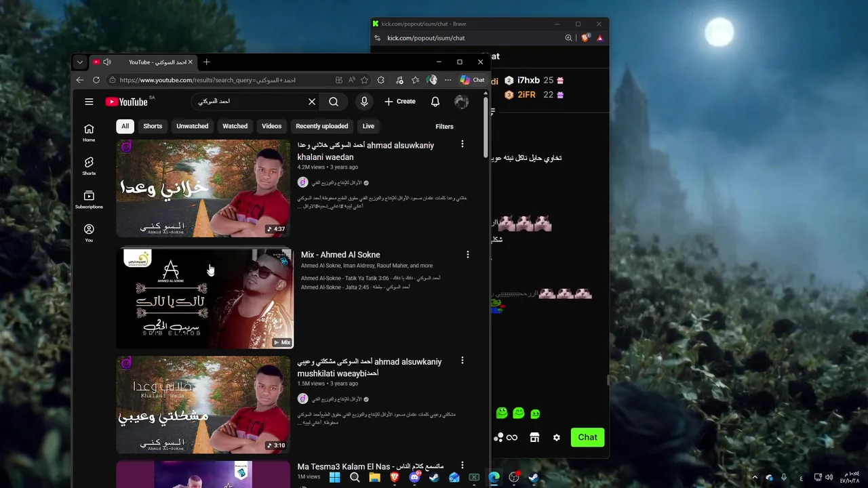Open the Mix Ahmed Al Sokne thumbnail
This screenshot has height=488, width=868.
click(205, 299)
